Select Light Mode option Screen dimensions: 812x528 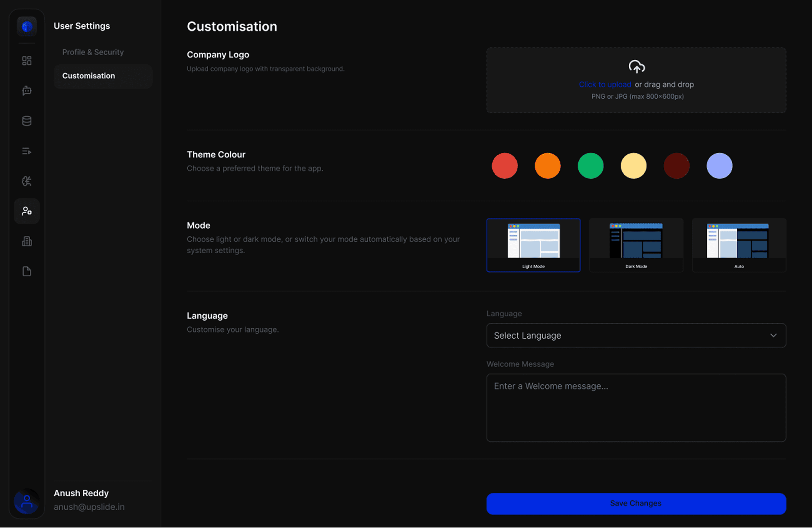pyautogui.click(x=533, y=245)
